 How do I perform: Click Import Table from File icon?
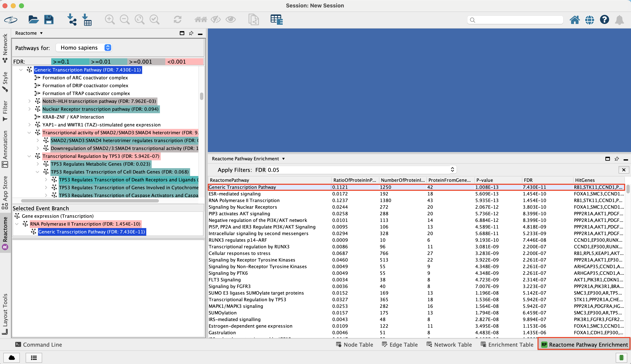pyautogui.click(x=87, y=19)
